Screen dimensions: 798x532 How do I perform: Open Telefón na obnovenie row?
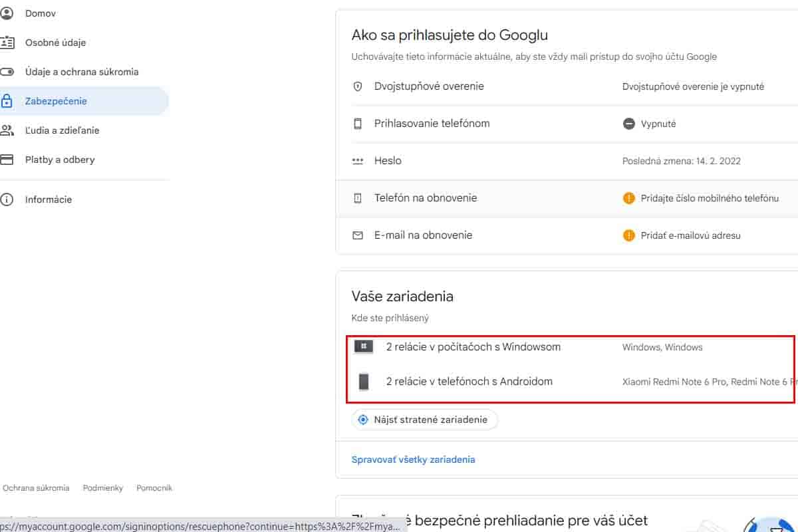pyautogui.click(x=567, y=198)
